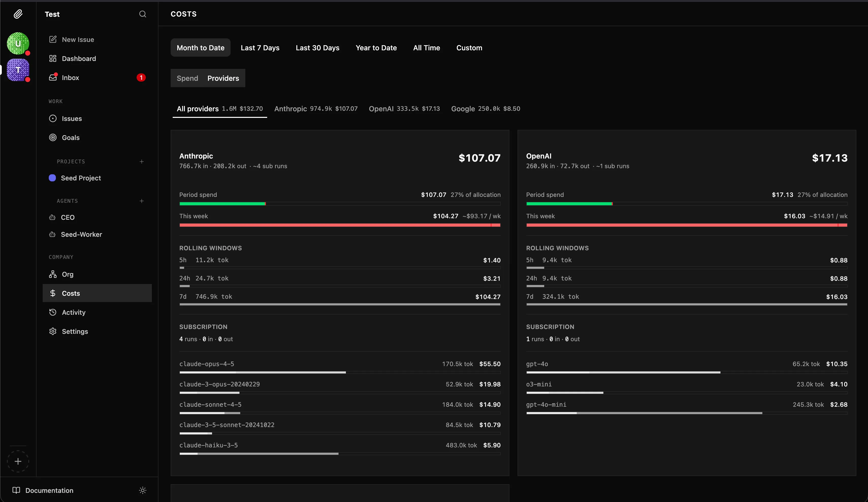Select Month to Date range
Screen dimensions: 868x502
tap(200, 48)
